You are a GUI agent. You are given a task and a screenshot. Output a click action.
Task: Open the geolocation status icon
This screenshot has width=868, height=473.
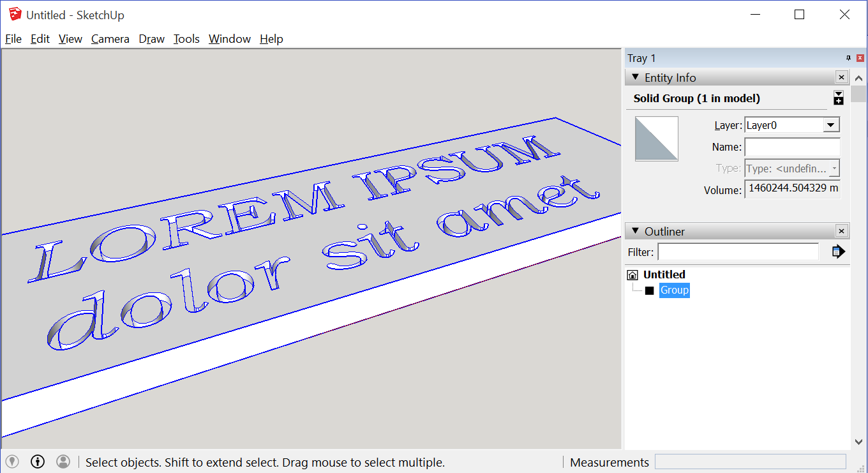11,462
